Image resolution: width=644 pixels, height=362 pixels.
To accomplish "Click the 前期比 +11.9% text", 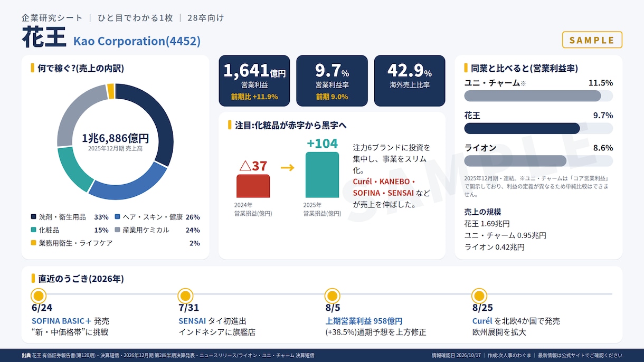I will (254, 97).
